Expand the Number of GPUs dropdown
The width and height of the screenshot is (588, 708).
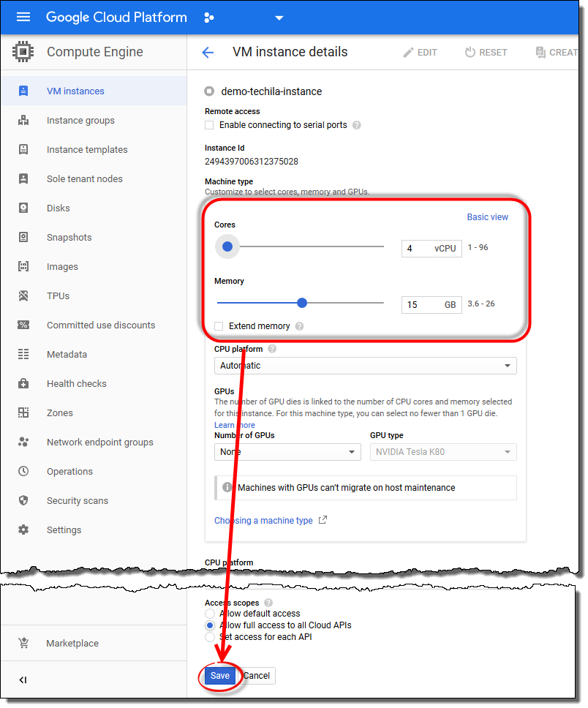pos(287,452)
